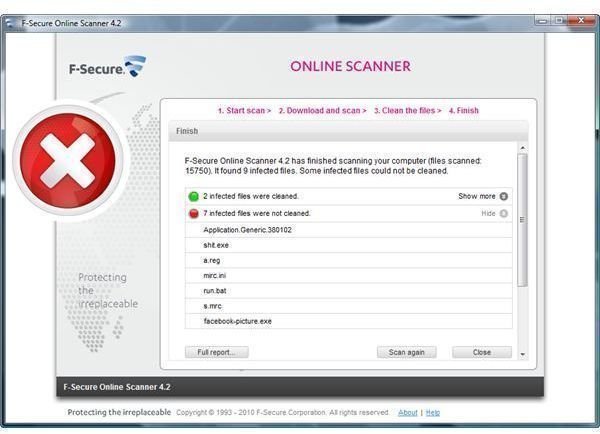
Task: Open the Full report
Action: pos(217,352)
